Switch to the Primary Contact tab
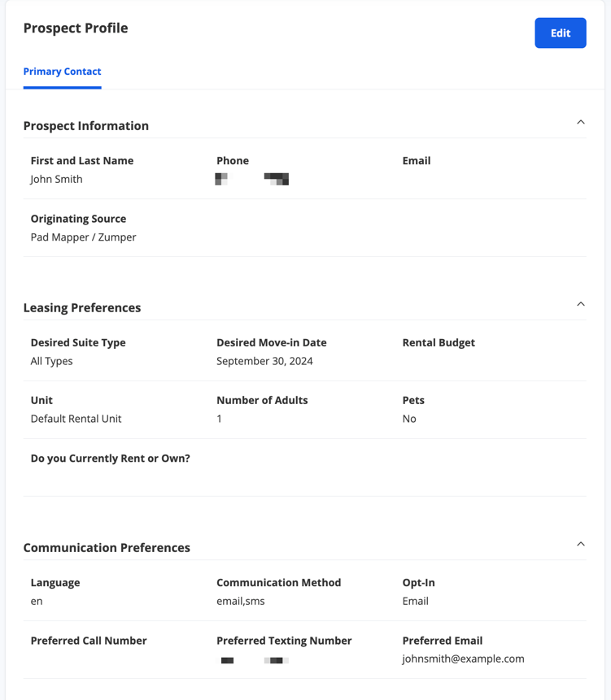The height and width of the screenshot is (700, 611). pyautogui.click(x=62, y=72)
